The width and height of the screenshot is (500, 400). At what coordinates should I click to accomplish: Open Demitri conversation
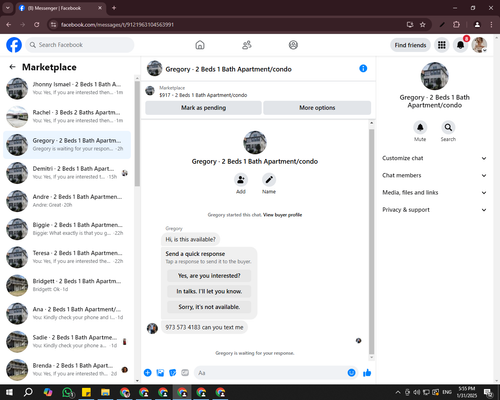point(67,173)
